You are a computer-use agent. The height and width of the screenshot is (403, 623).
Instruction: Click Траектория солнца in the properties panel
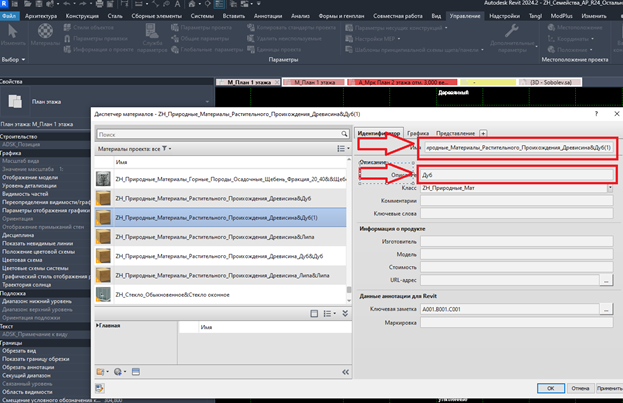pos(27,285)
